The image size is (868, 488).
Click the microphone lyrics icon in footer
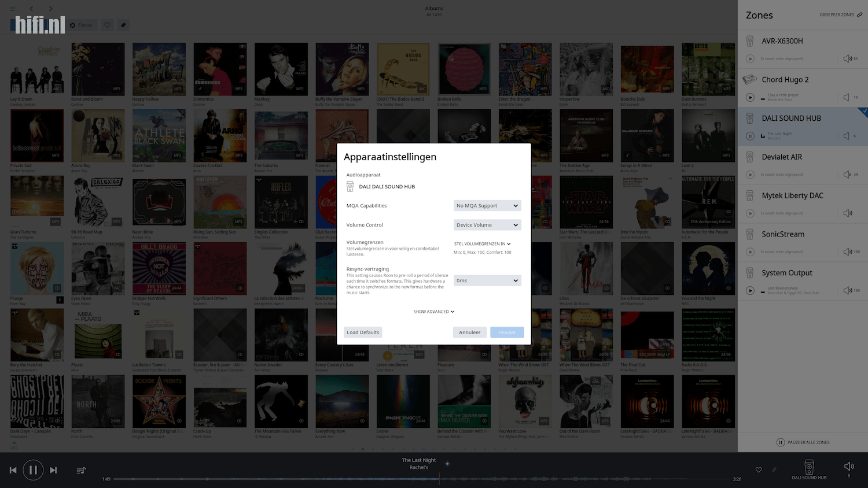click(x=774, y=470)
